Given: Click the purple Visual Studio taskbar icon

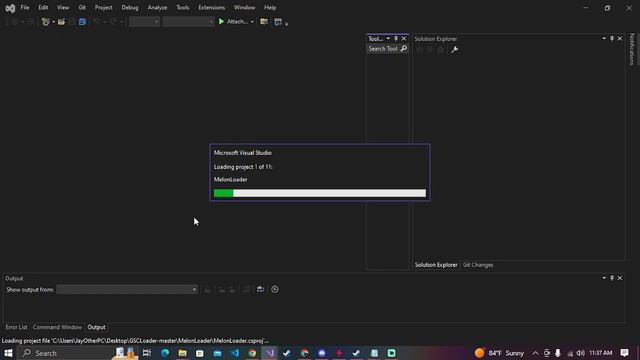Looking at the screenshot, I should pyautogui.click(x=269, y=353).
